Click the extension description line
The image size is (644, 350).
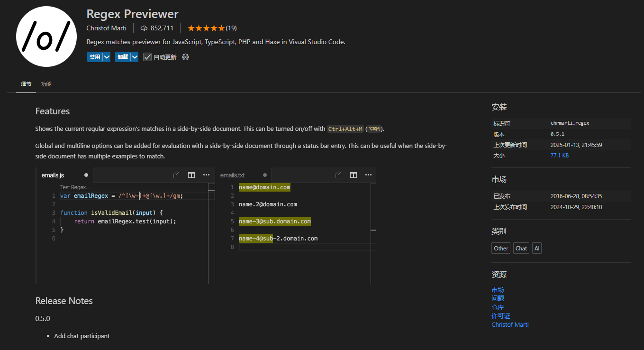coord(216,42)
